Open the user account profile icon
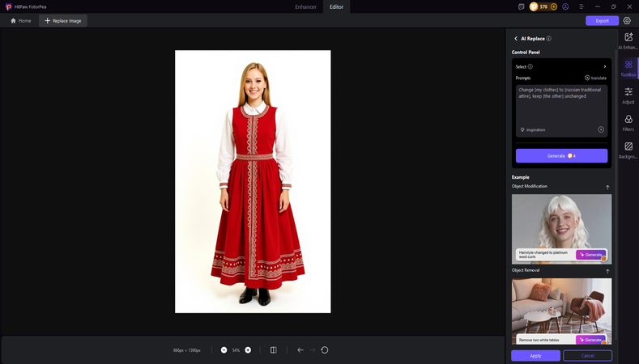This screenshot has height=364, width=639. pos(565,6)
